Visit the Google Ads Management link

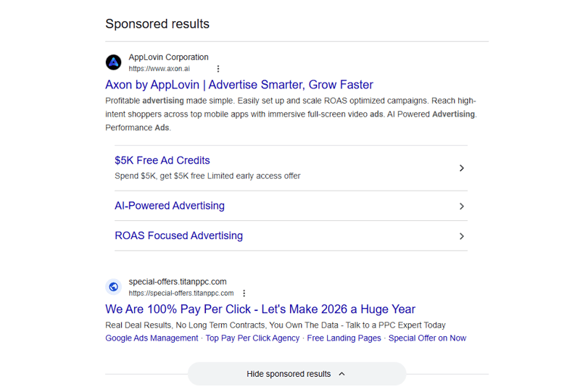152,338
